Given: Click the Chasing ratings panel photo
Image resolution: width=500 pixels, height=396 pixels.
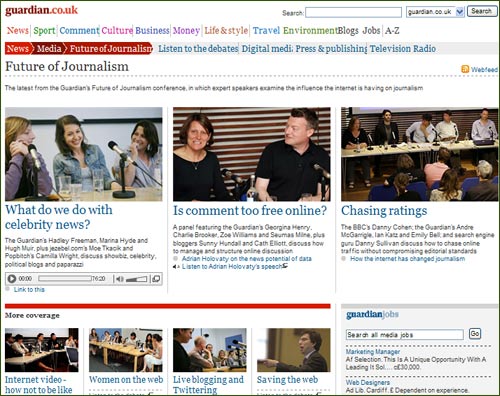Looking at the screenshot, I should click(x=420, y=154).
